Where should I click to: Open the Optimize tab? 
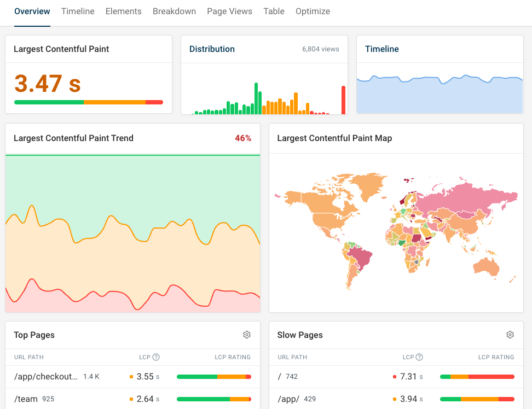click(x=313, y=11)
